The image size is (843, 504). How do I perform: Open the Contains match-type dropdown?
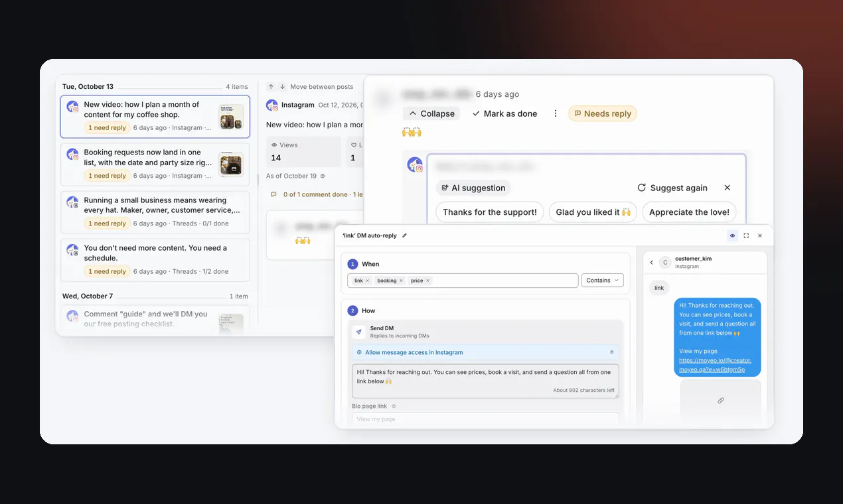click(x=603, y=281)
